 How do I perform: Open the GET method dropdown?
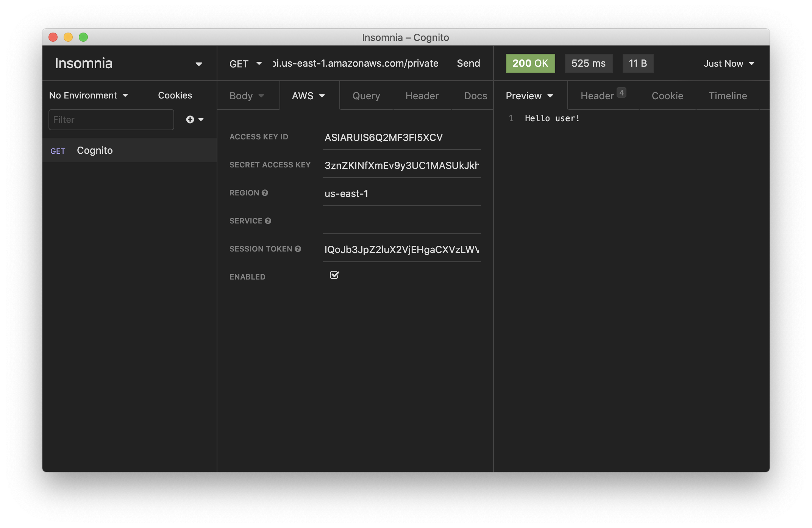pyautogui.click(x=245, y=64)
